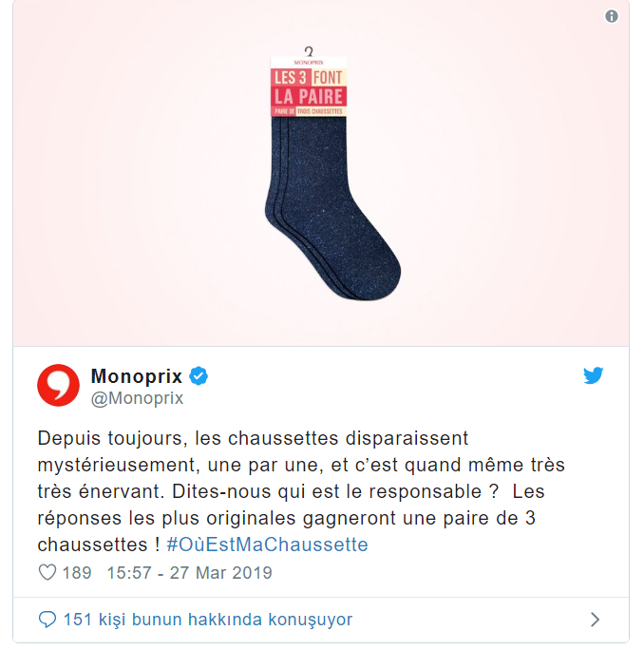This screenshot has width=644, height=650.
Task: Click the 'LES 3 FONT' label line
Action: point(309,78)
